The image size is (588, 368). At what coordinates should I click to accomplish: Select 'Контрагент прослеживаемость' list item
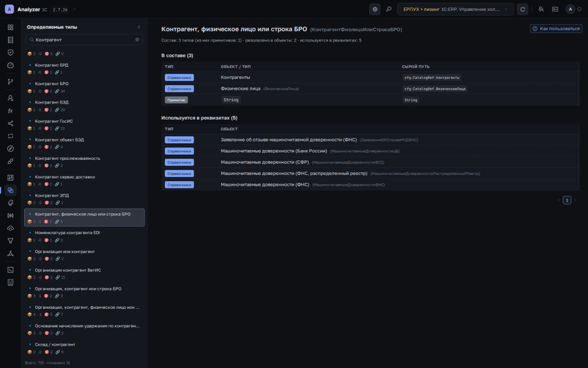[84, 162]
